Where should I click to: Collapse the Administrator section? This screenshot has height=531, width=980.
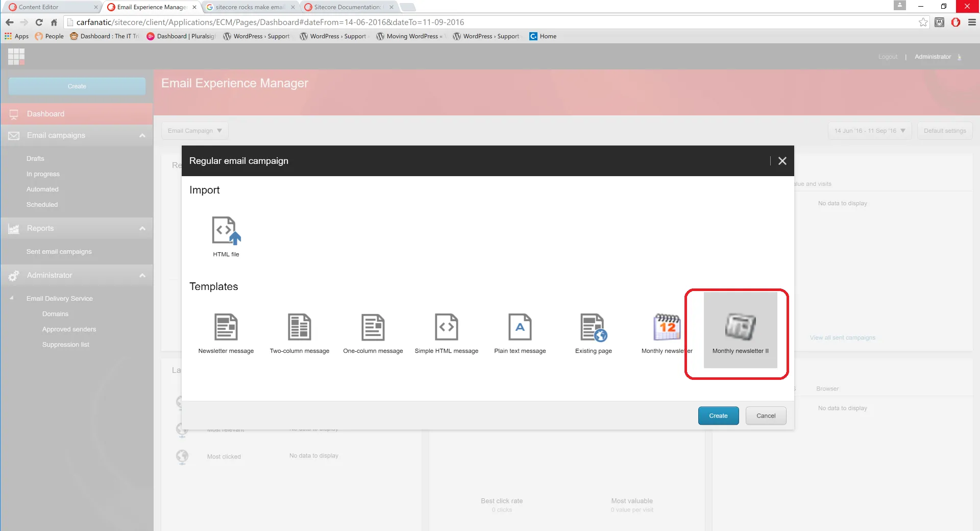[142, 275]
